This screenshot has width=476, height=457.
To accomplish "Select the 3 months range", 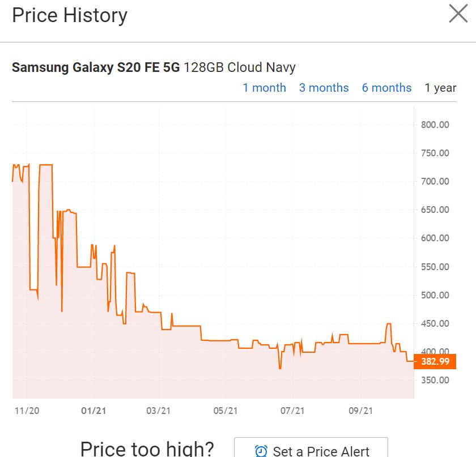I will pyautogui.click(x=324, y=88).
